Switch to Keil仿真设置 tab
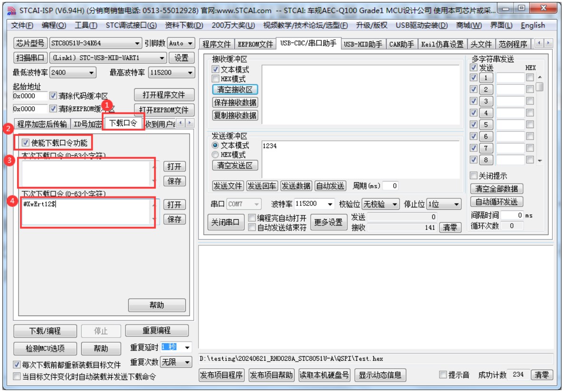This screenshot has width=562, height=392. tap(442, 44)
